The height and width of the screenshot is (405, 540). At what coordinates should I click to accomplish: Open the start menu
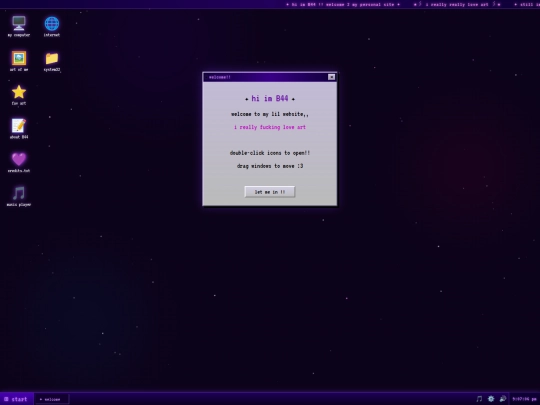click(x=16, y=399)
